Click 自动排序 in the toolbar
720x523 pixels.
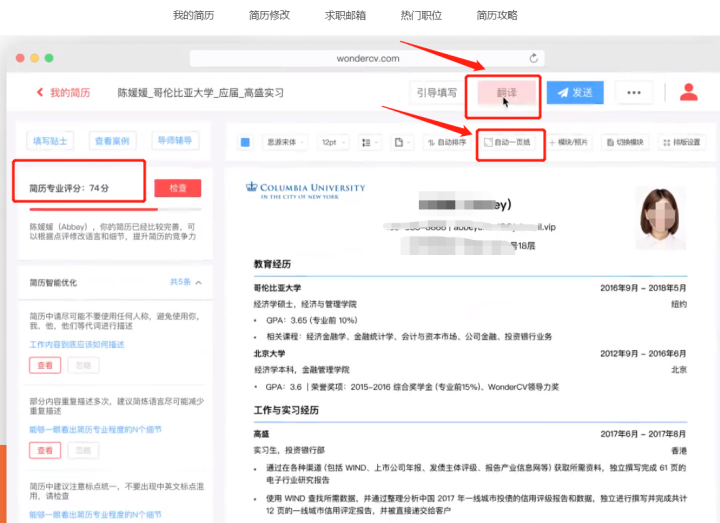pos(447,142)
